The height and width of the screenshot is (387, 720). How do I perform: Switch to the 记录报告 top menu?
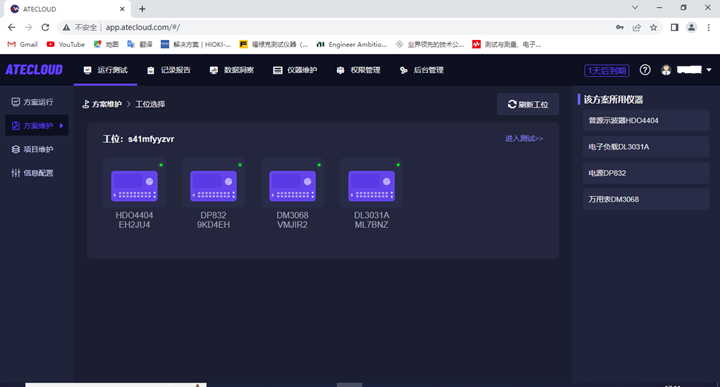tap(169, 70)
